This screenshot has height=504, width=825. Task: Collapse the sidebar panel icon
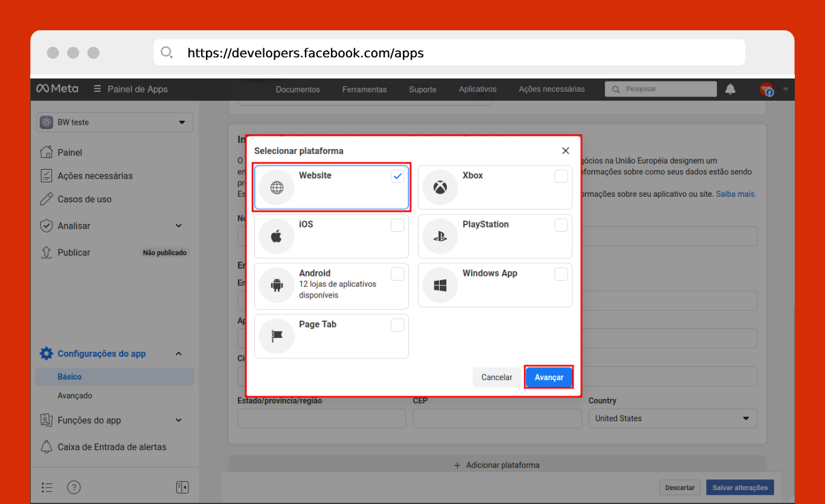tap(182, 487)
